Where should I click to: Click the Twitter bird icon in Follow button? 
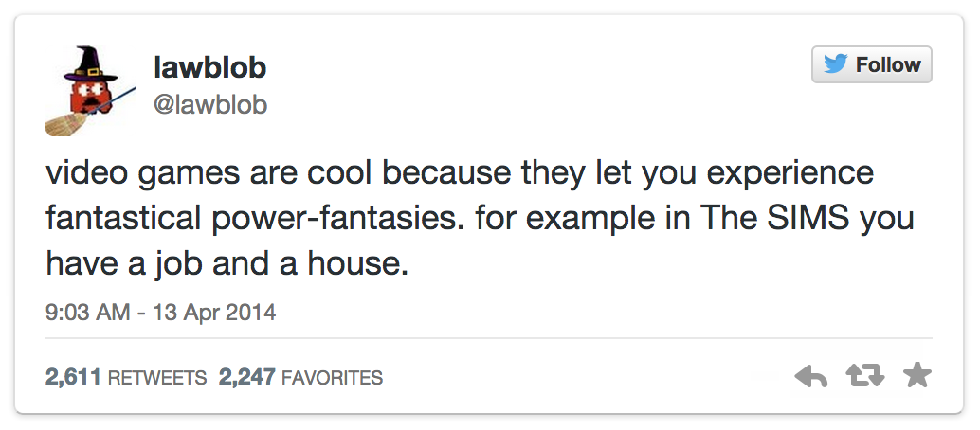coord(836,64)
